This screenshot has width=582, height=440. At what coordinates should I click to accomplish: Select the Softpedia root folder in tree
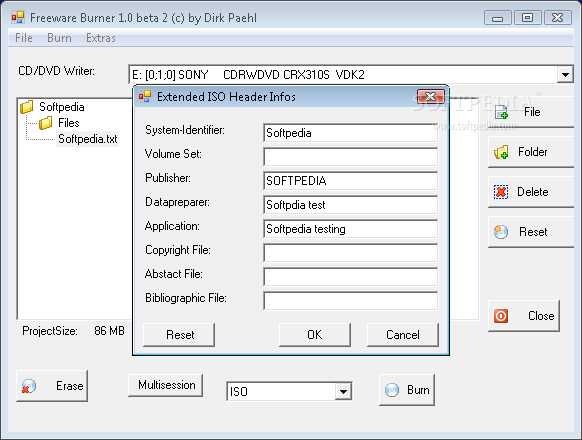(62, 107)
